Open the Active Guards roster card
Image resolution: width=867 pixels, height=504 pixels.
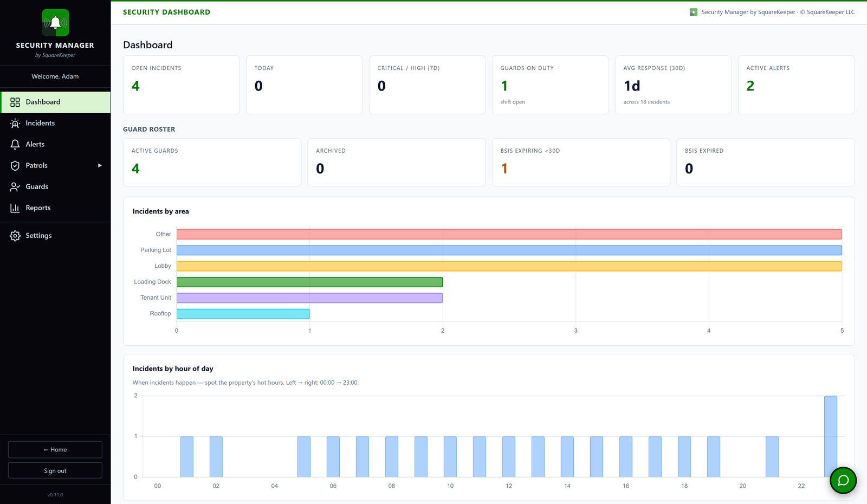pos(212,162)
